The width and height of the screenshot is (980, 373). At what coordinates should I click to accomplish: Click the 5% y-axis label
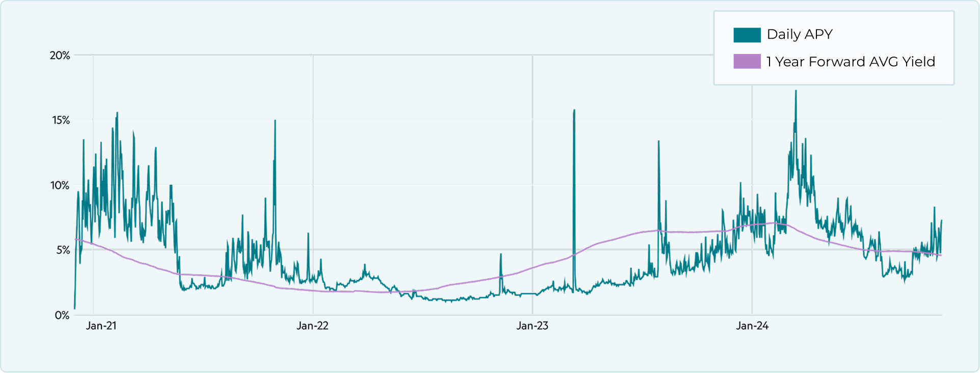pos(63,250)
